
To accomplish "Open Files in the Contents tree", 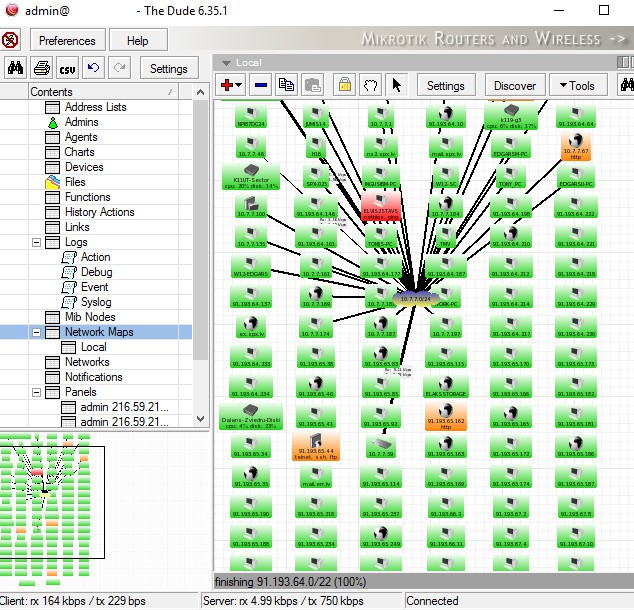I will point(75,182).
